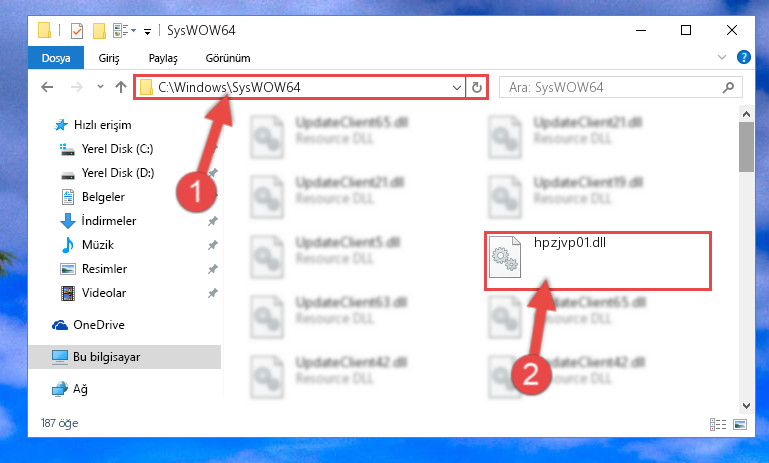Click the Back navigation arrow
Screen dimensions: 769x463
coord(47,87)
